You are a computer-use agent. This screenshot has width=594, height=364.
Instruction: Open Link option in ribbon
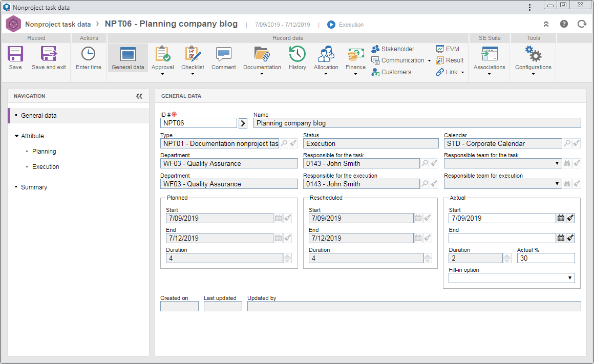447,72
